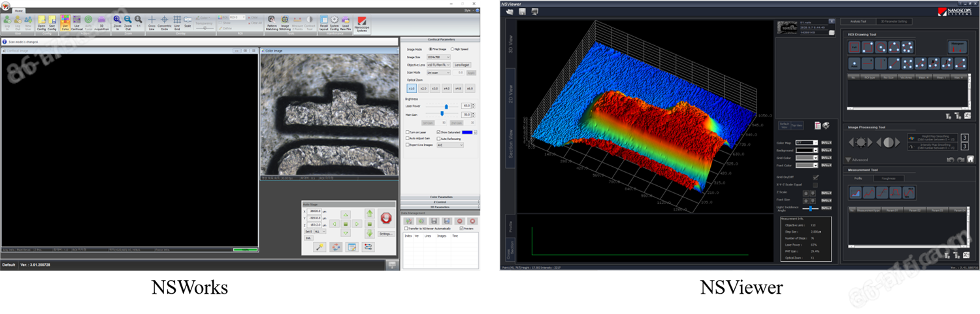This screenshot has width=980, height=314.
Task: Toggle Export Live Images checkbox
Action: tap(408, 145)
